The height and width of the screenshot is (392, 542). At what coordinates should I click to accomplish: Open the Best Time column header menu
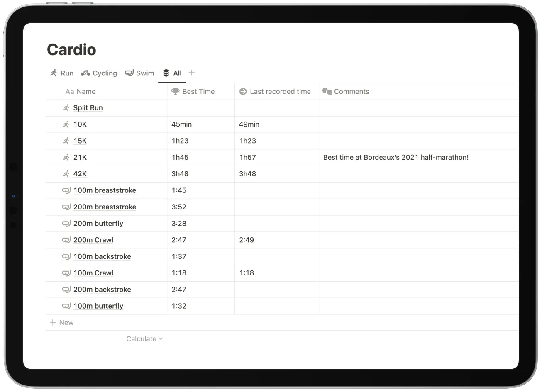[x=198, y=91]
